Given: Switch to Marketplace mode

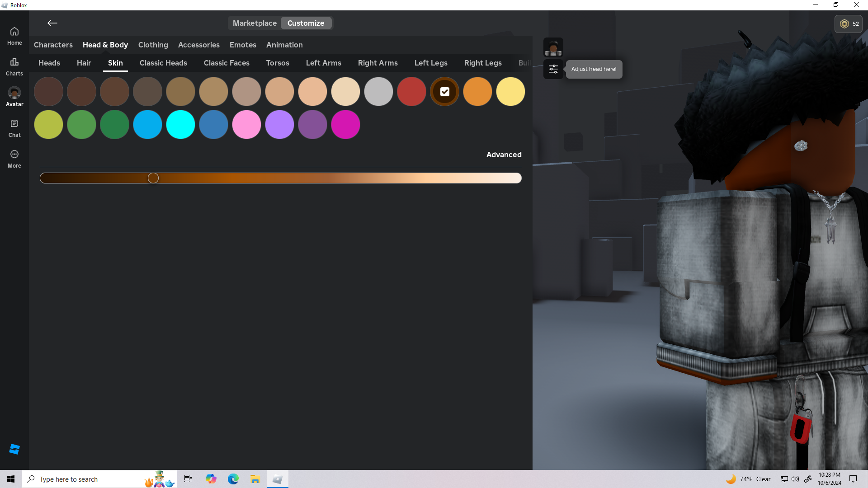Looking at the screenshot, I should (255, 23).
